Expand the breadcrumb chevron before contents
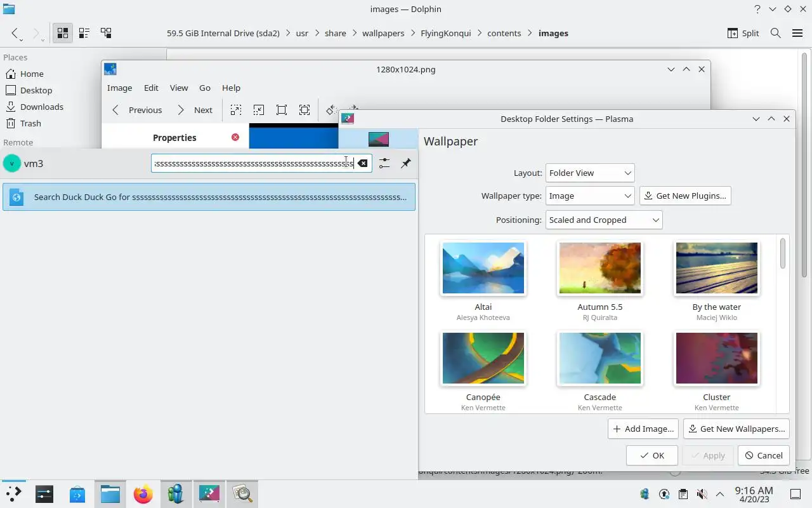The height and width of the screenshot is (508, 812). (x=479, y=33)
